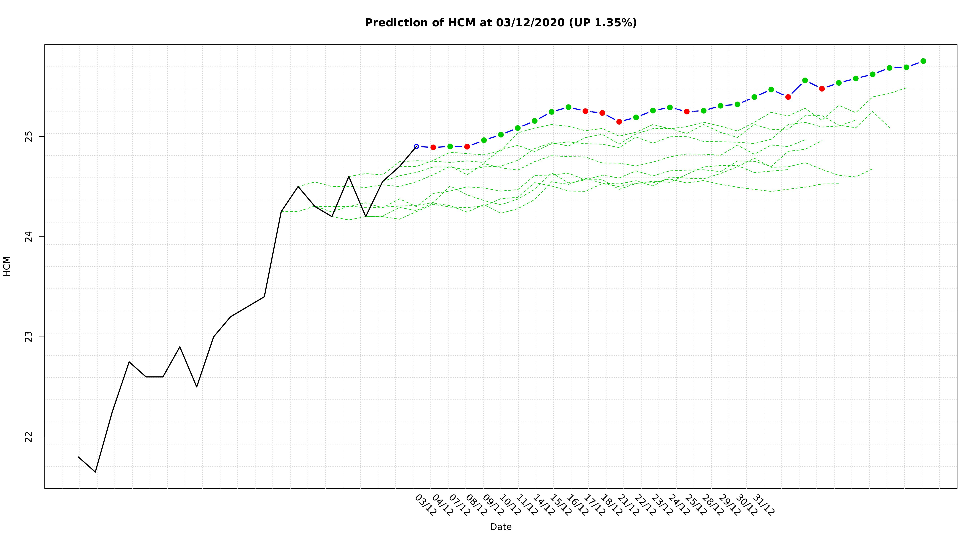Image resolution: width=980 pixels, height=544 pixels.
Task: Click the red prediction dot at 04/12
Action: point(433,147)
